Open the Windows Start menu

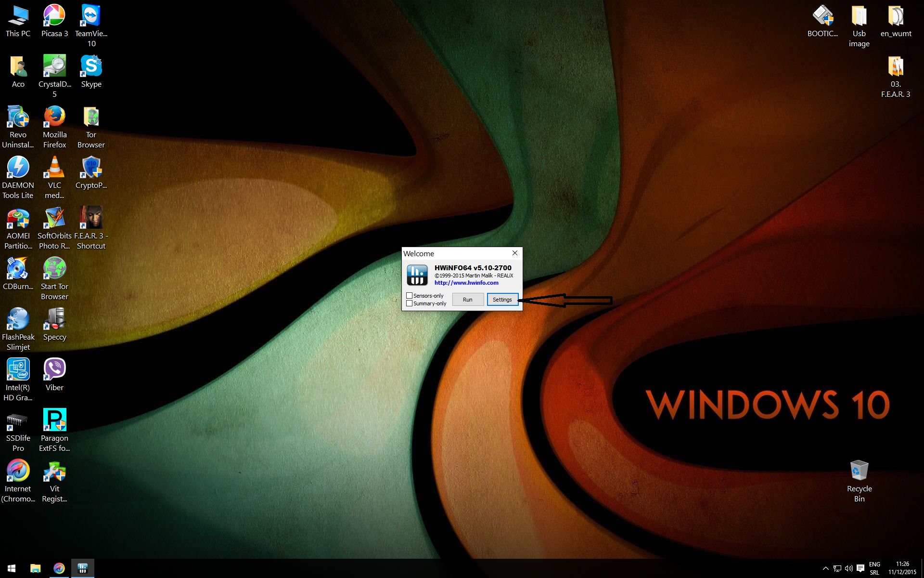coord(12,568)
